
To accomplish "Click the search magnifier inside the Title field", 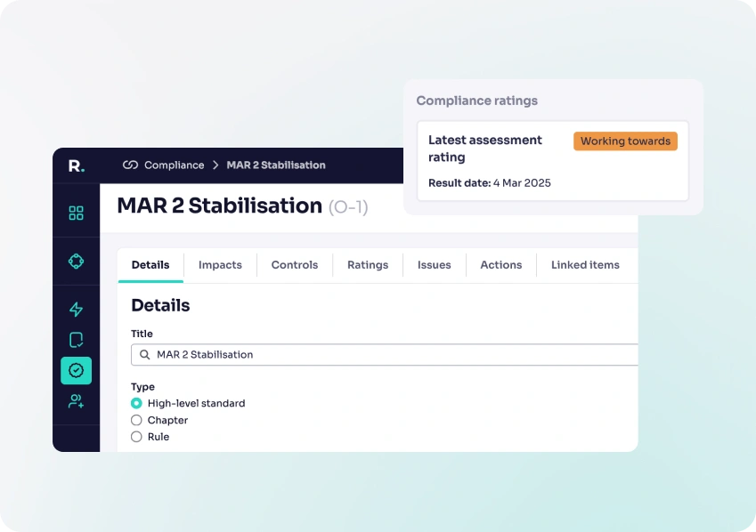I will tap(143, 354).
